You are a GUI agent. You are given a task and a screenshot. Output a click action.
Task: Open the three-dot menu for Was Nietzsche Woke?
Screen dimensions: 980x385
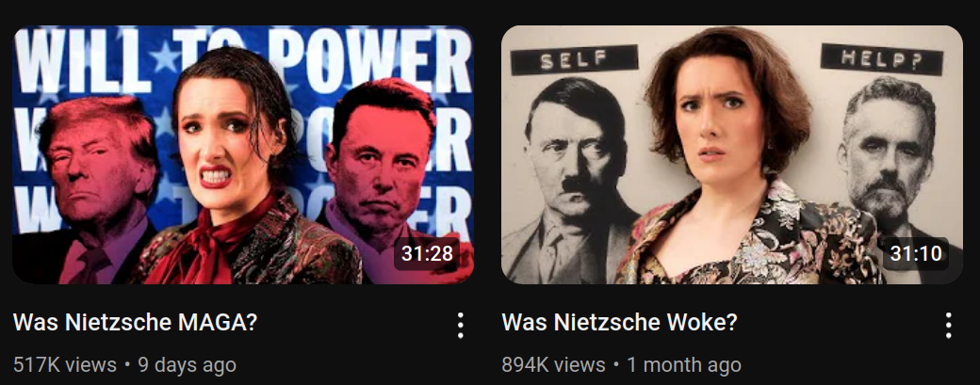[949, 325]
